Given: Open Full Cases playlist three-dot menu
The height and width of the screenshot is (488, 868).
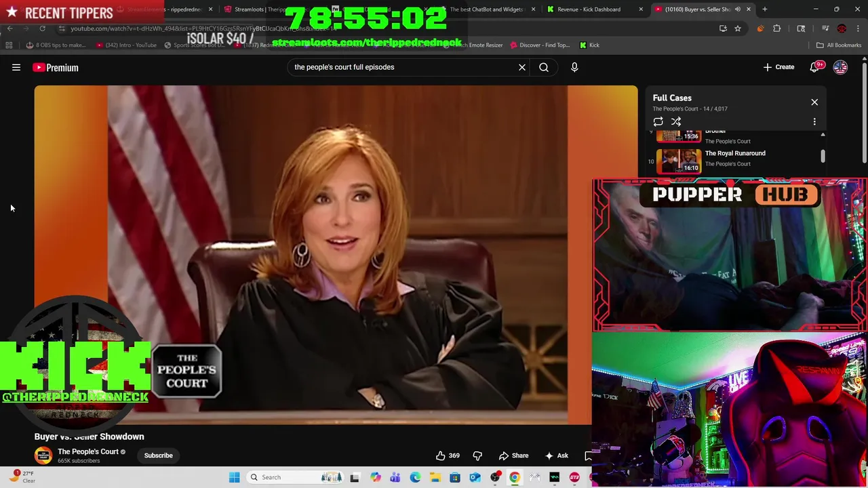Looking at the screenshot, I should coord(814,121).
